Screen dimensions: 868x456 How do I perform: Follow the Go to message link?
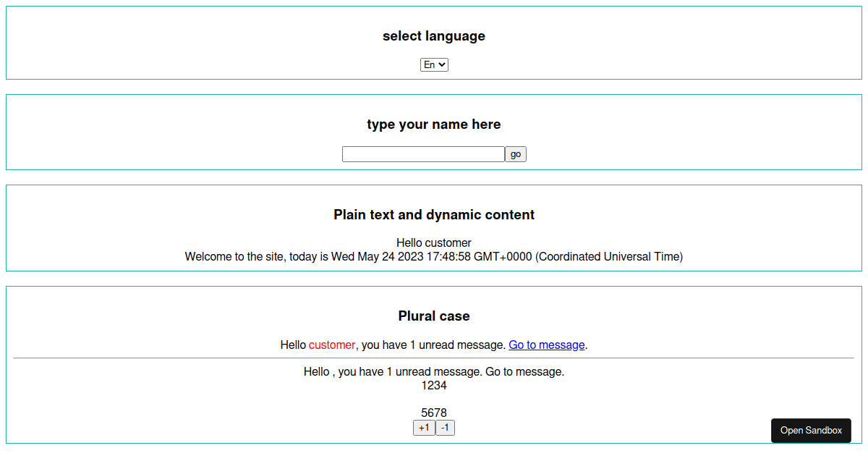coord(546,345)
